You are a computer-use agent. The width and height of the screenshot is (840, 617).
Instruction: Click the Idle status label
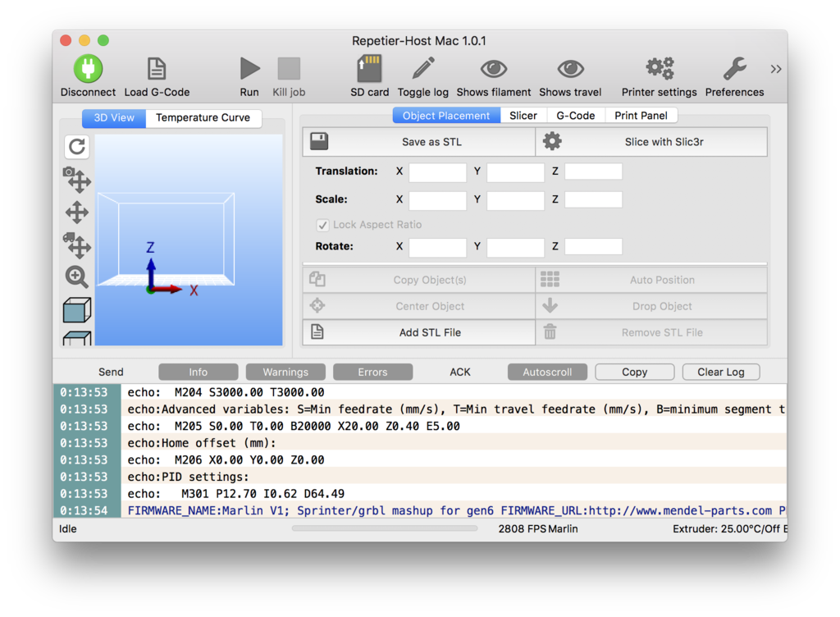coord(68,528)
